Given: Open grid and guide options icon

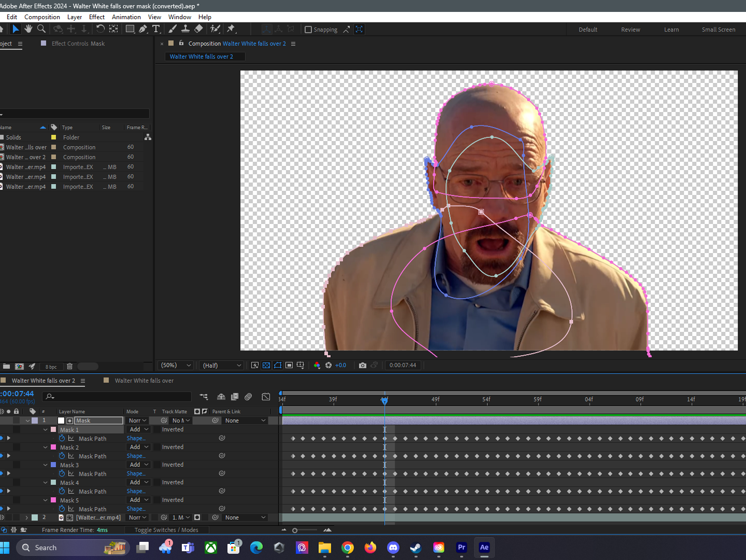Looking at the screenshot, I should [x=300, y=366].
